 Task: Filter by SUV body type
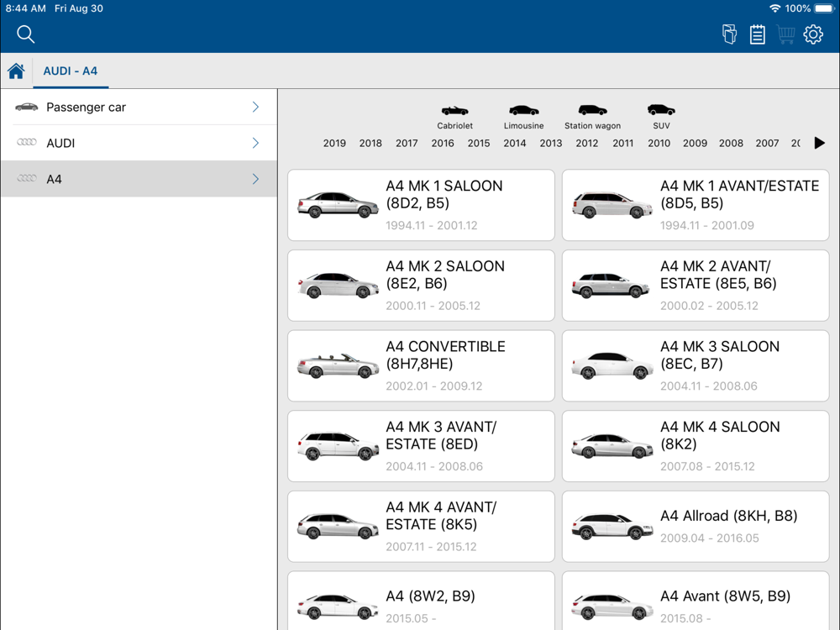pos(661,118)
